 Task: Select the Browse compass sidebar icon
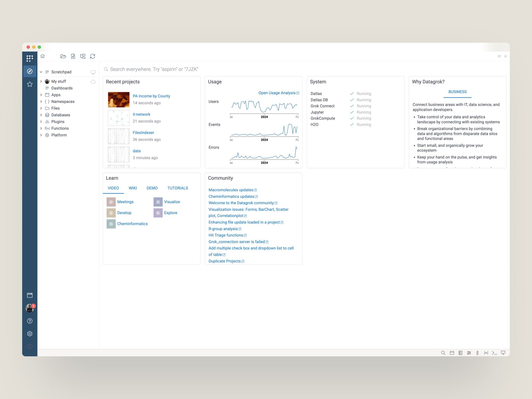coord(30,71)
